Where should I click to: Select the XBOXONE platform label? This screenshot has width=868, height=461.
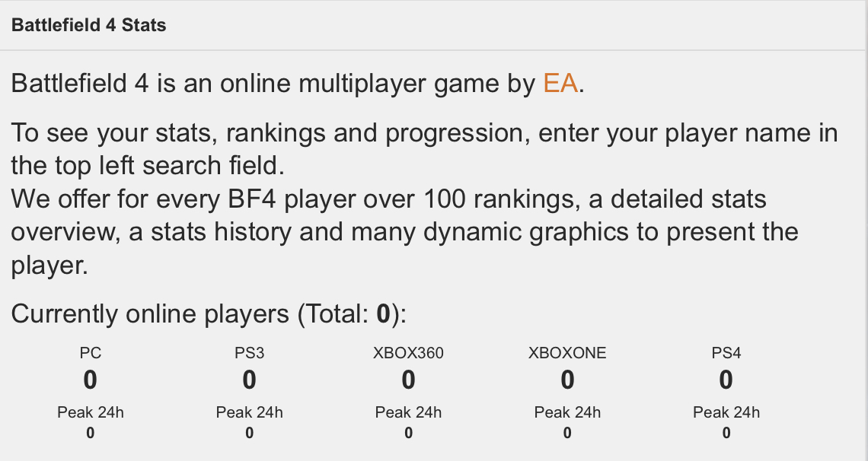(x=567, y=353)
